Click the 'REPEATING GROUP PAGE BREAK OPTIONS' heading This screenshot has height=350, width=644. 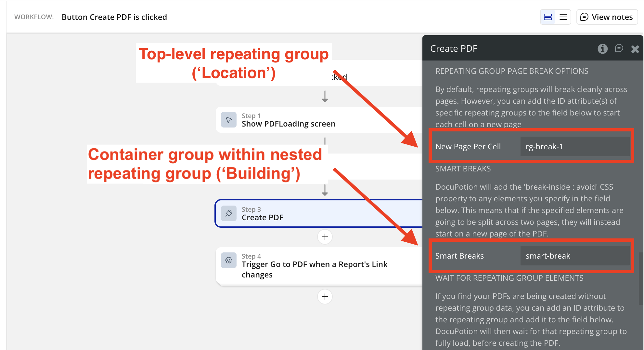tap(512, 71)
